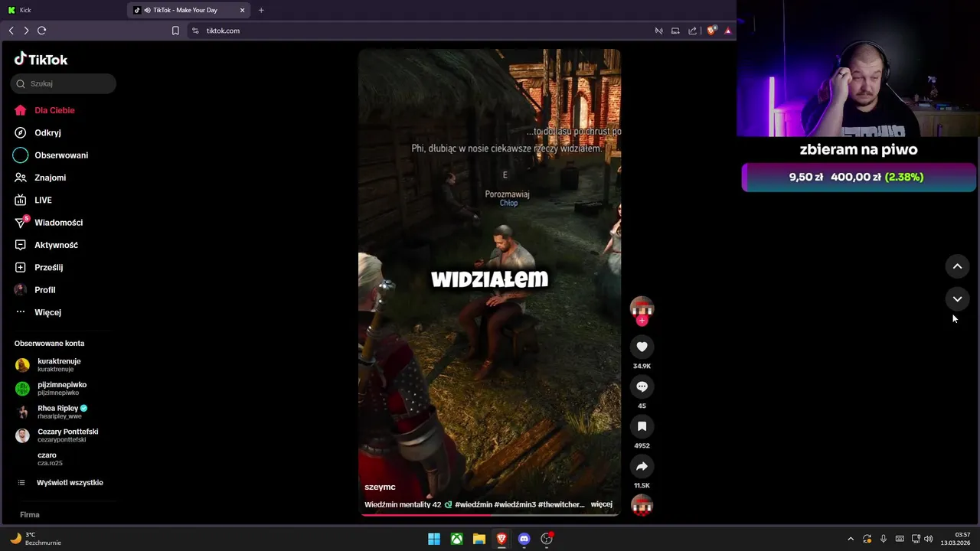
Task: Show hidden system tray icons
Action: [x=850, y=539]
